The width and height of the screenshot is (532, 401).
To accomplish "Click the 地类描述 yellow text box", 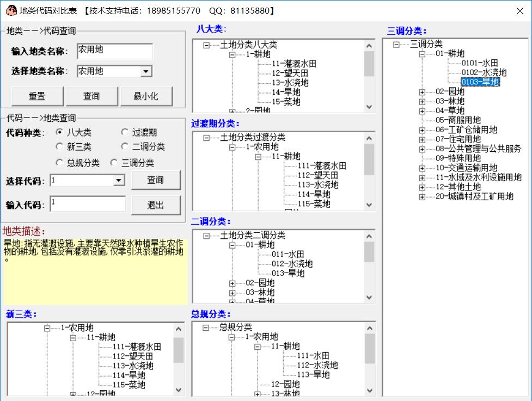I will click(96, 272).
